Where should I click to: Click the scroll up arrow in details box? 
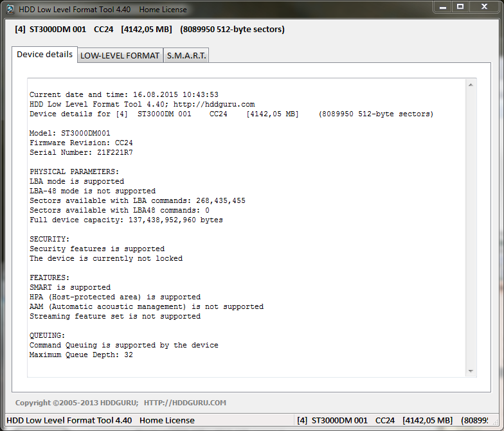point(471,85)
